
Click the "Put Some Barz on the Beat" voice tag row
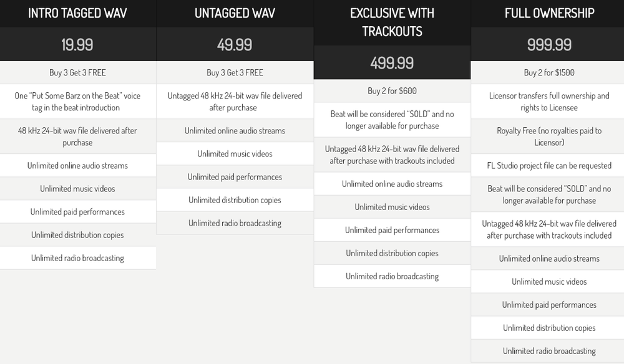point(77,102)
